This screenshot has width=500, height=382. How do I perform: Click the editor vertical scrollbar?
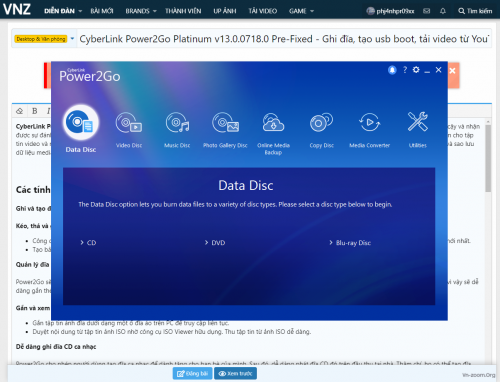(488, 158)
